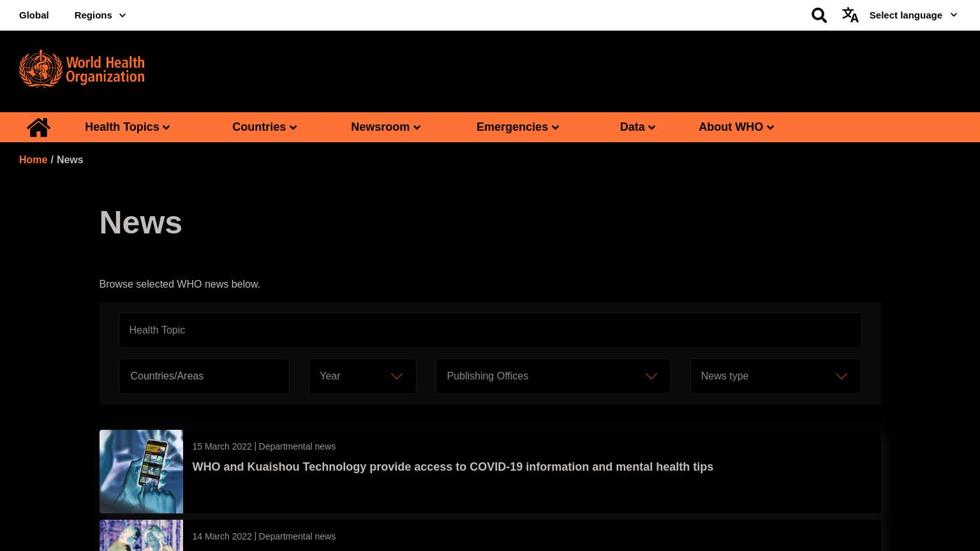Expand the Year filter dropdown

[362, 376]
